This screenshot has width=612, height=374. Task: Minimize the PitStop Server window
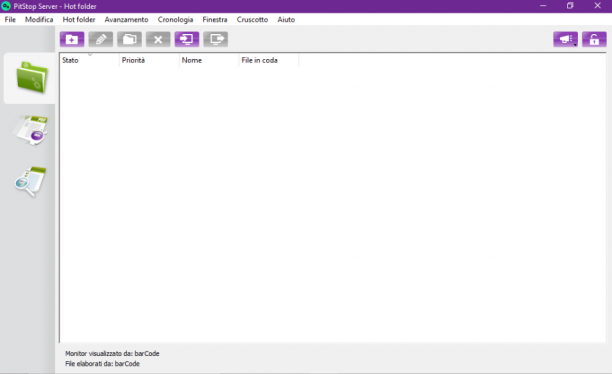pos(543,6)
